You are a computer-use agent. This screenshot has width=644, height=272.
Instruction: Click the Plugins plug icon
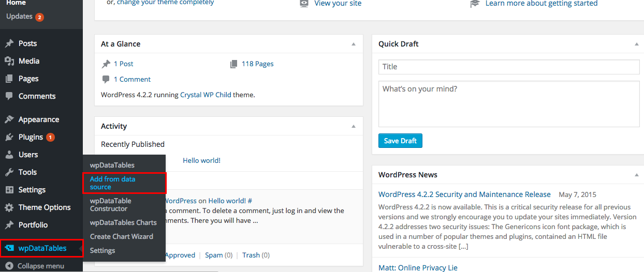point(9,137)
